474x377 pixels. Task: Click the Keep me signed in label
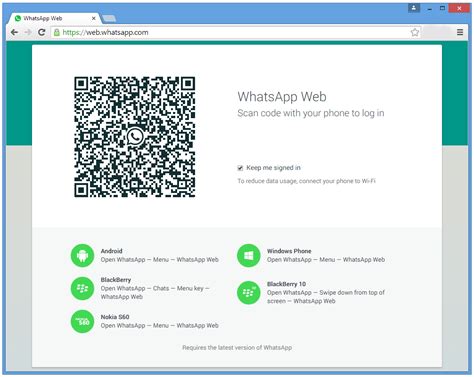pos(273,168)
